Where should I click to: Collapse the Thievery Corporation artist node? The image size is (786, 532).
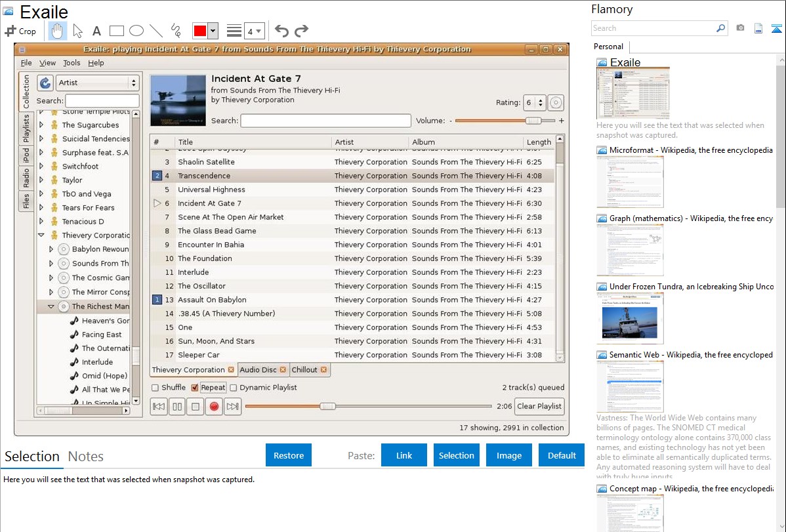coord(41,235)
